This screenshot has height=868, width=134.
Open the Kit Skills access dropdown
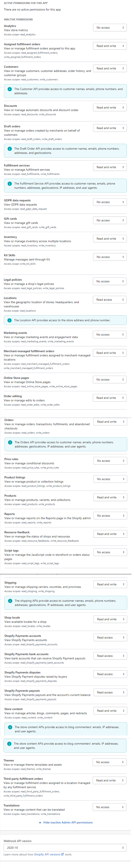[110, 257]
